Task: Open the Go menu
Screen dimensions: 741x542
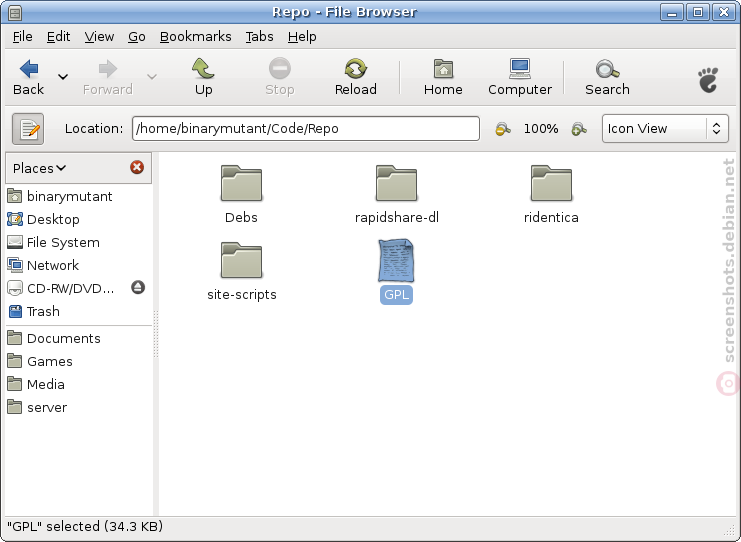Action: pyautogui.click(x=137, y=36)
